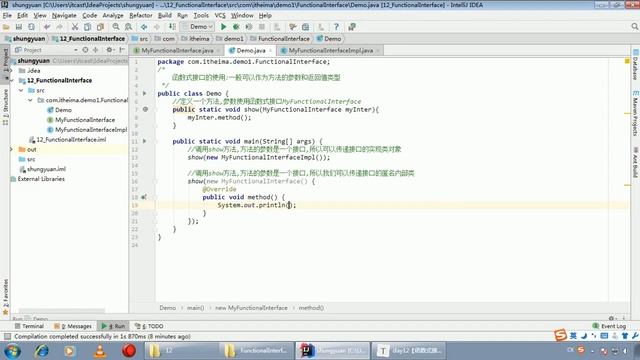The image size is (640, 360).
Task: Select 12_FunctionalInterface.iml file in tree
Action: point(68,140)
